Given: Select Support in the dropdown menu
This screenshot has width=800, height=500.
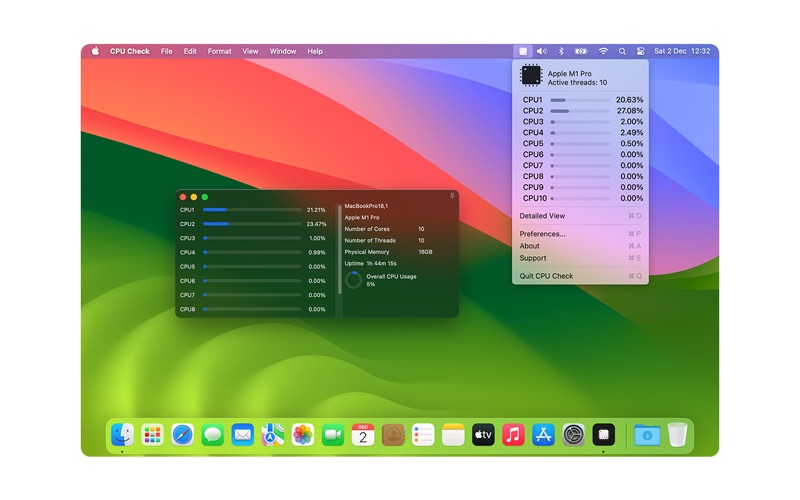Looking at the screenshot, I should pyautogui.click(x=581, y=258).
